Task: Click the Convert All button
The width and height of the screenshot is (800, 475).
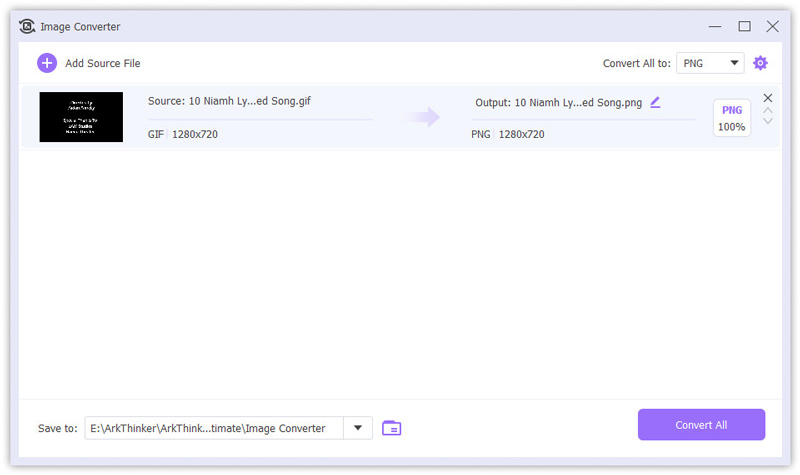Action: (701, 424)
